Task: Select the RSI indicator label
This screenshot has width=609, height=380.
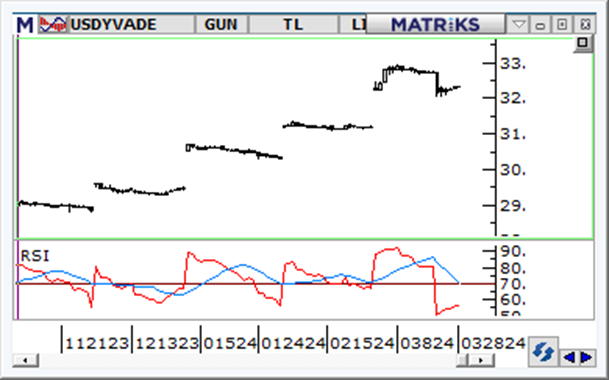Action: [35, 256]
